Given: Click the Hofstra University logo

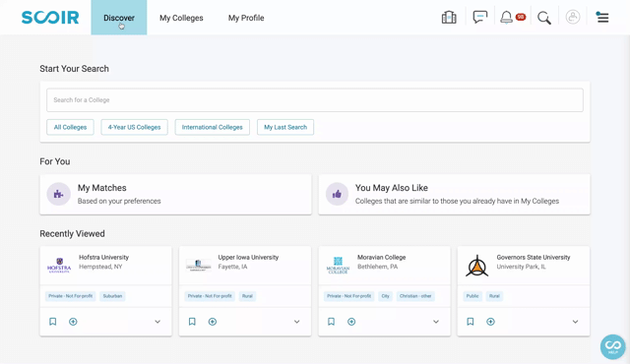Looking at the screenshot, I should tap(59, 266).
